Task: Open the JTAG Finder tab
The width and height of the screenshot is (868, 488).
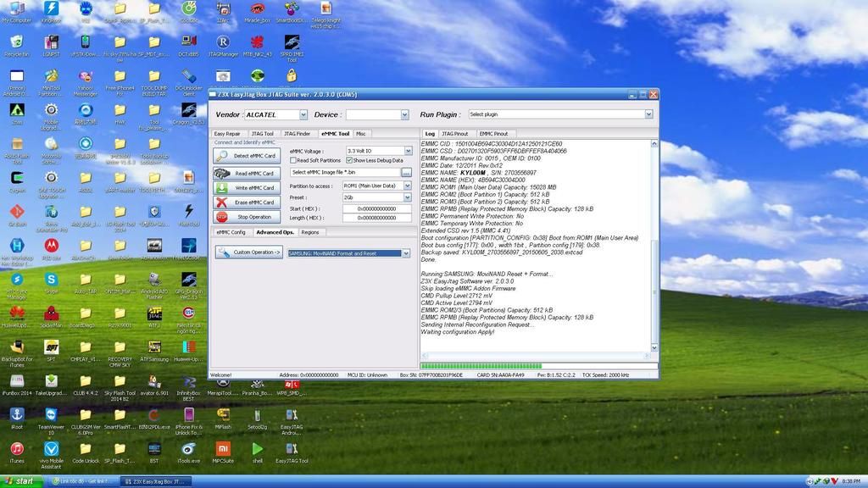Action: 298,134
